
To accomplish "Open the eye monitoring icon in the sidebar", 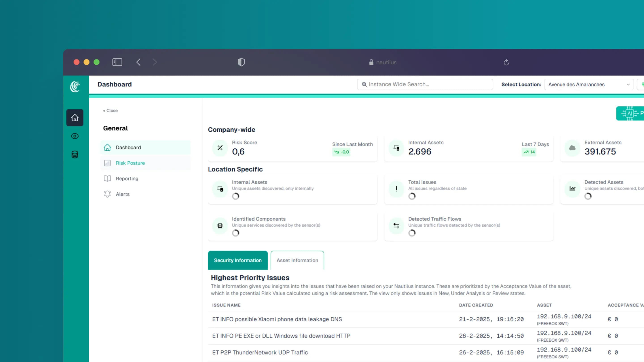I will tap(75, 136).
